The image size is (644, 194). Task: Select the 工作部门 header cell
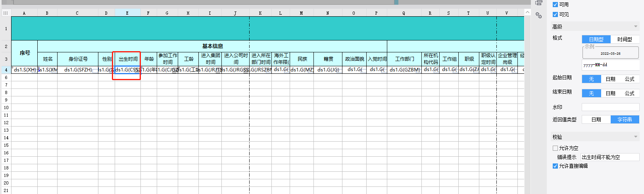click(404, 59)
